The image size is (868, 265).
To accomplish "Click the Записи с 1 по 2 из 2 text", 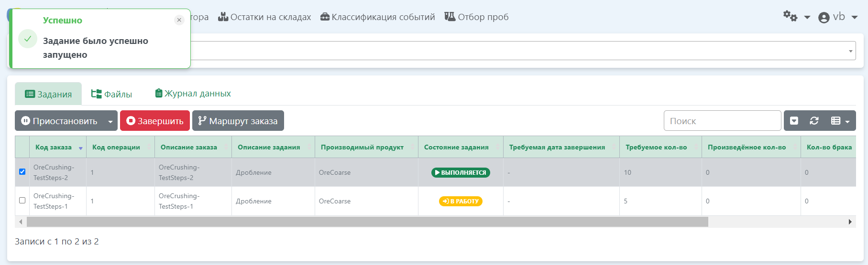I will tap(57, 242).
